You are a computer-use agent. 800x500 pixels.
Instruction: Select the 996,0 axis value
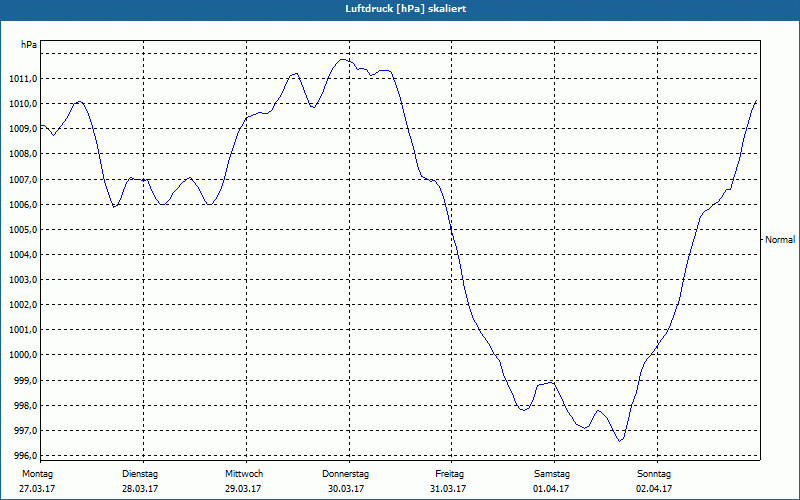click(25, 456)
